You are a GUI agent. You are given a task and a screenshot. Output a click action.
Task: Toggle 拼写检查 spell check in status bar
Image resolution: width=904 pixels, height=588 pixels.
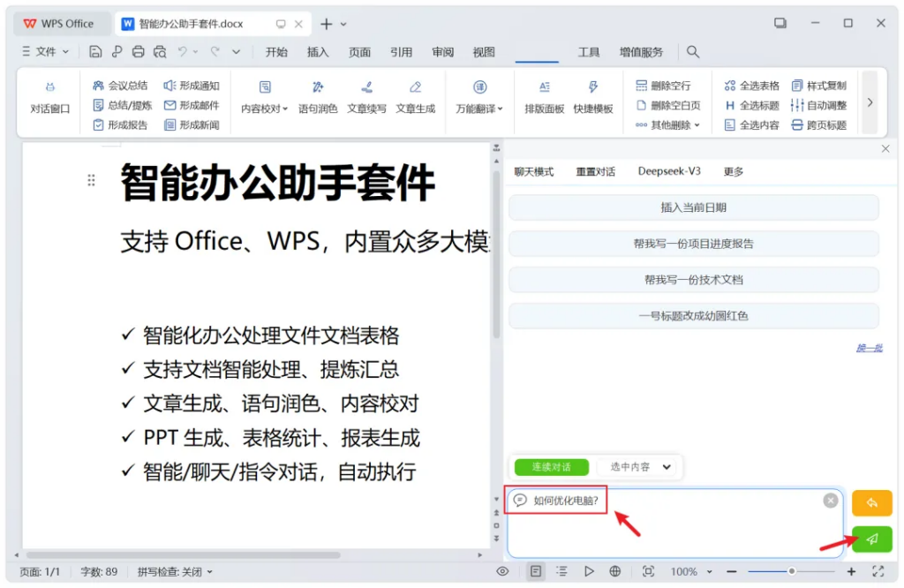point(175,572)
